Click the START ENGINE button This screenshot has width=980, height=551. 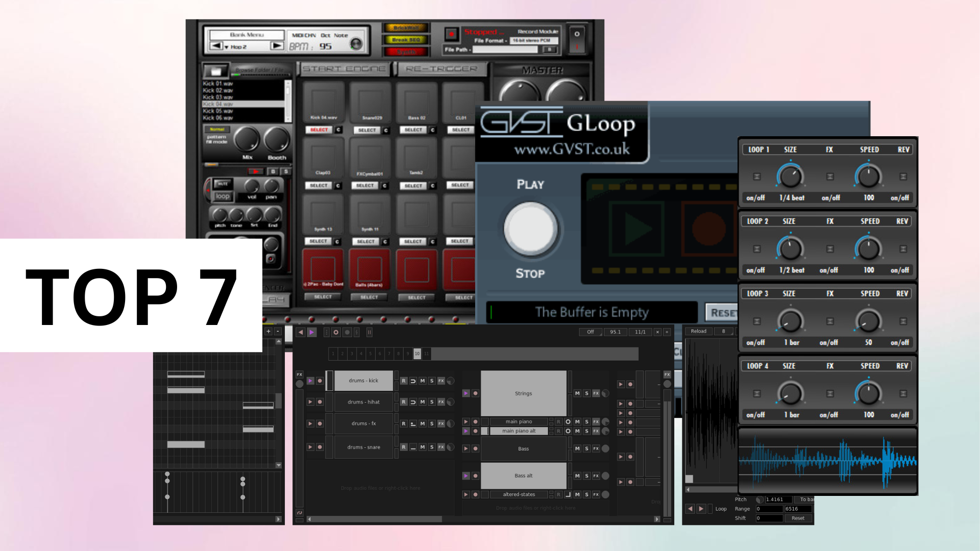(345, 69)
